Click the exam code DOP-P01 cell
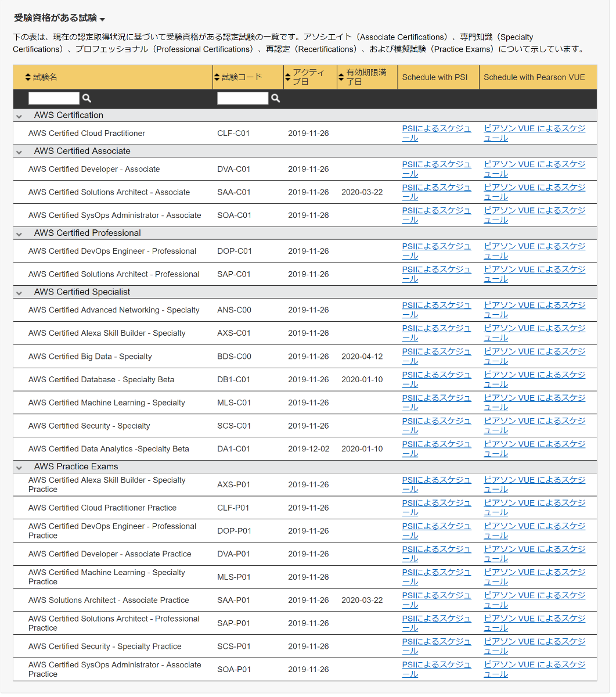 point(234,531)
